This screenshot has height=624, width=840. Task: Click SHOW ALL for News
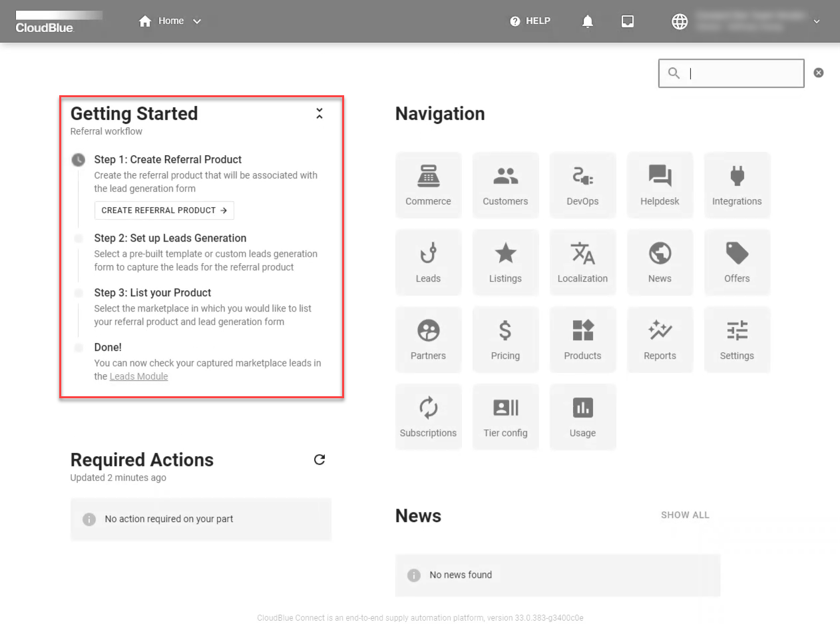[x=685, y=515]
